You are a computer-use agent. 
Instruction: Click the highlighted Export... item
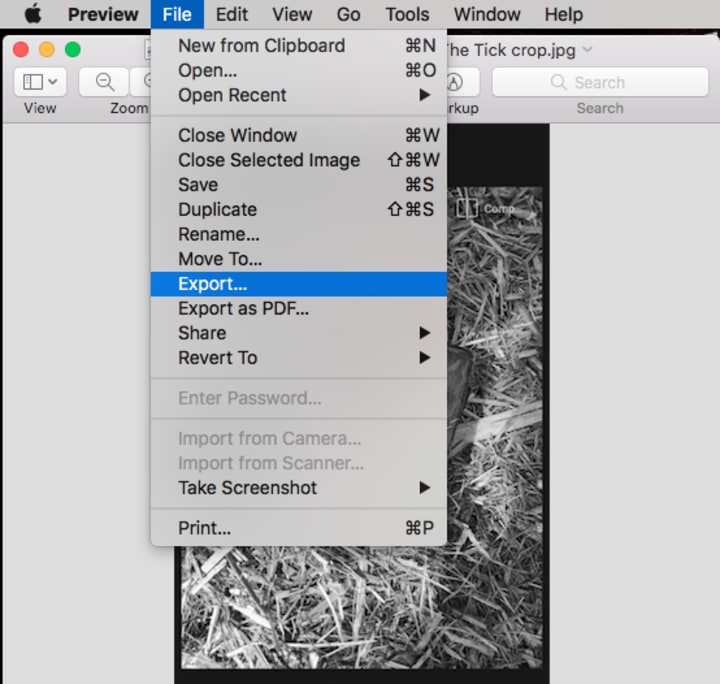click(x=299, y=284)
